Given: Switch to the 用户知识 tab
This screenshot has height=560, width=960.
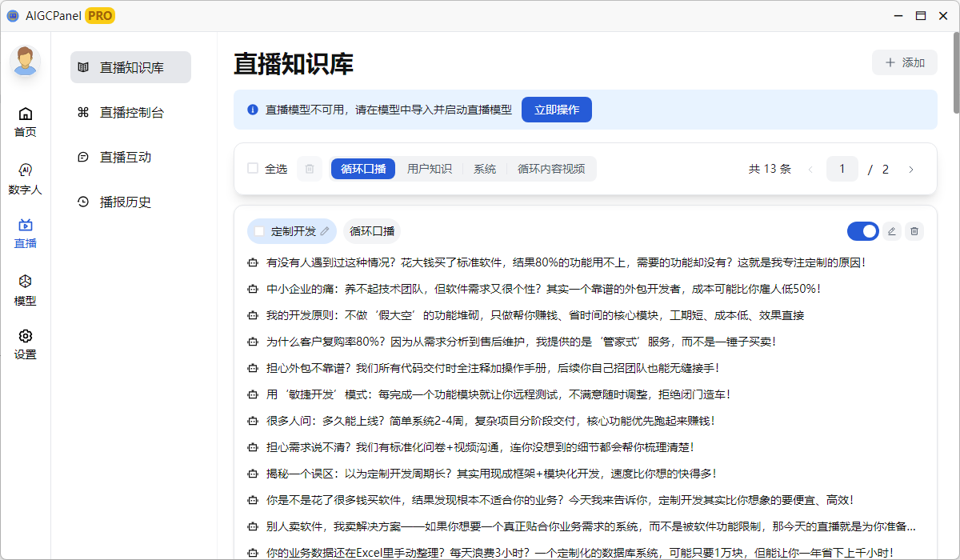Looking at the screenshot, I should [x=430, y=169].
